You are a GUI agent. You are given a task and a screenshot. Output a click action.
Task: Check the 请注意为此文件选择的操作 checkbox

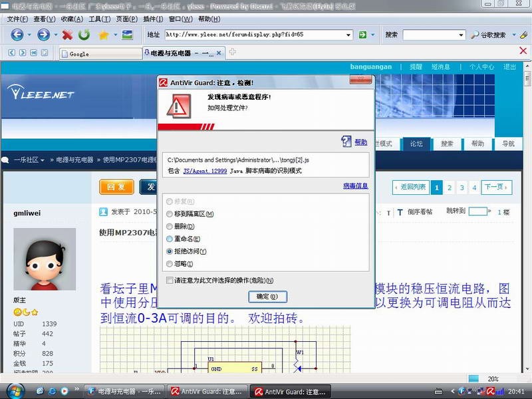coord(169,280)
